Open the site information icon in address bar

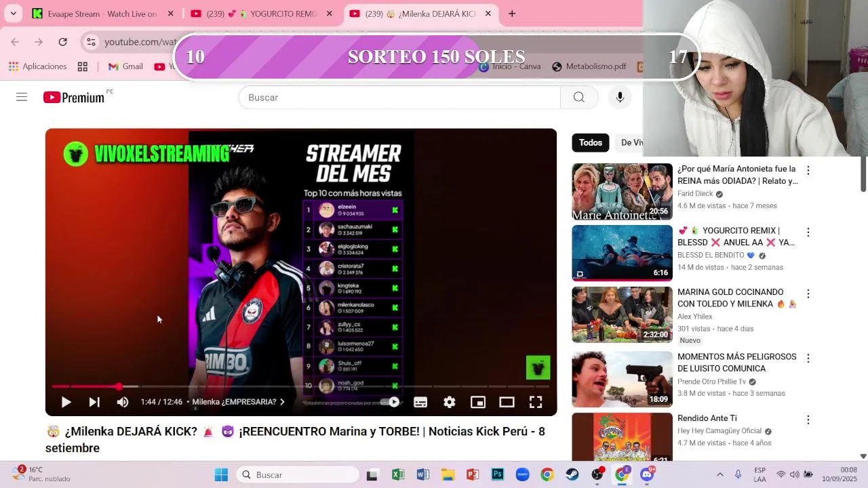click(92, 42)
